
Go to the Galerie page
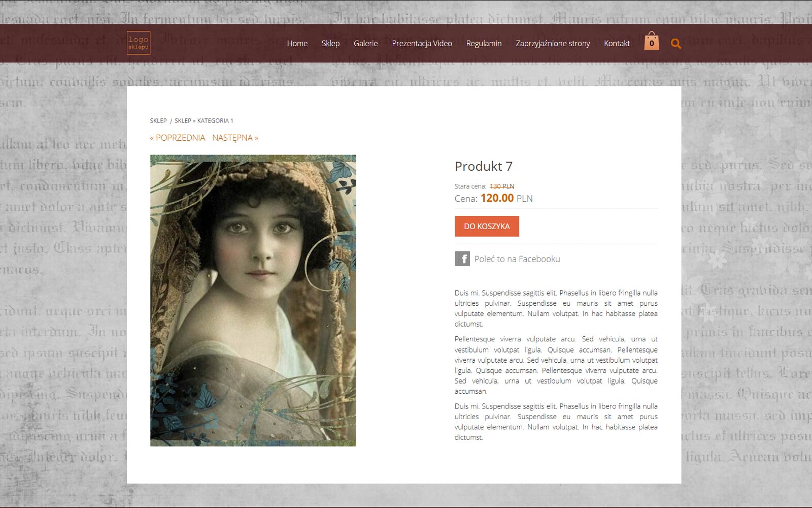(x=365, y=43)
